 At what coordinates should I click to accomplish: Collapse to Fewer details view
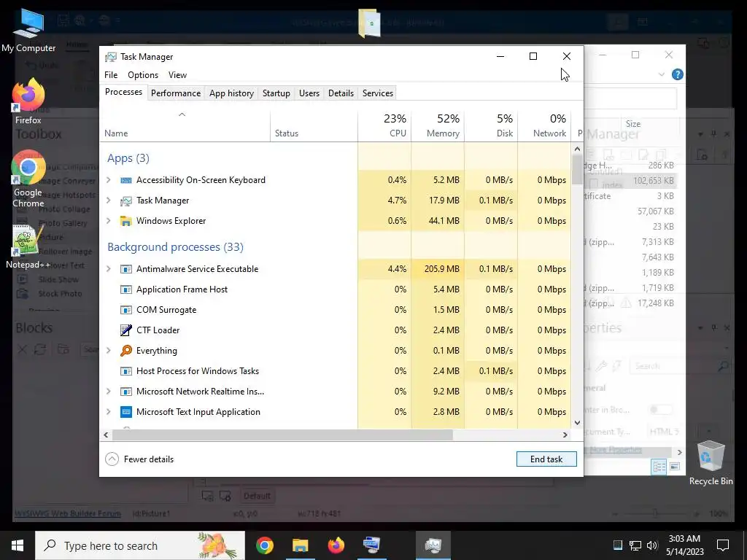tap(139, 459)
